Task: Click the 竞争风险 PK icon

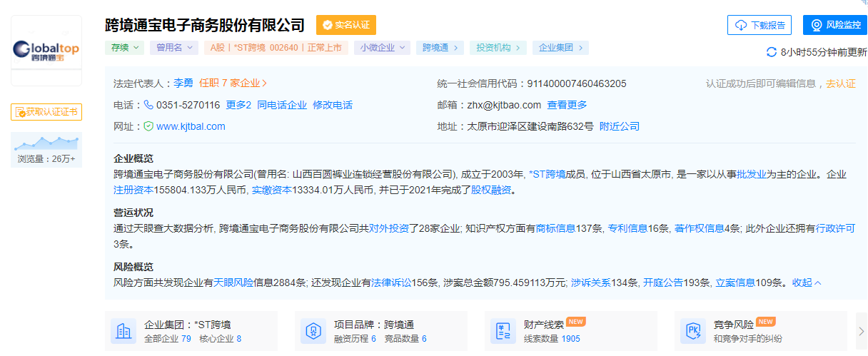Action: 693,331
